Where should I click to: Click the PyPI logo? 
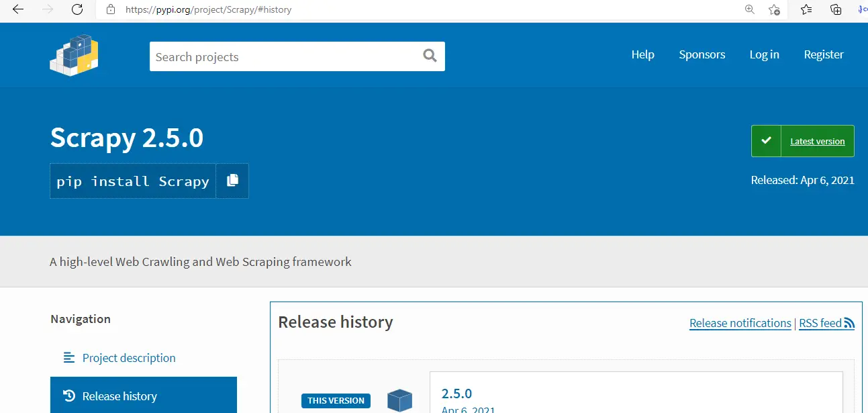pos(74,55)
